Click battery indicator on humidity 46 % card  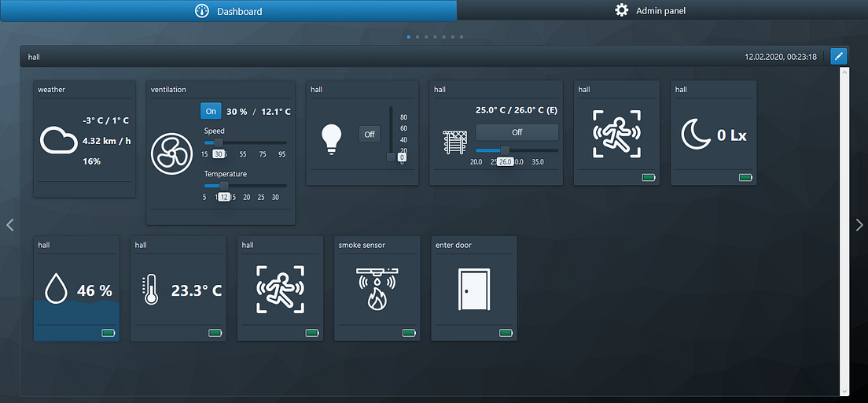(x=108, y=333)
